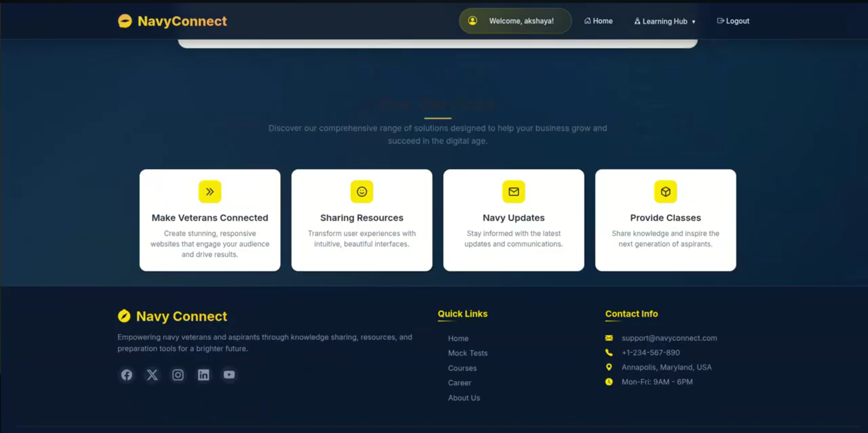Click the support@navyconnect.com email address
The image size is (868, 433).
point(669,338)
